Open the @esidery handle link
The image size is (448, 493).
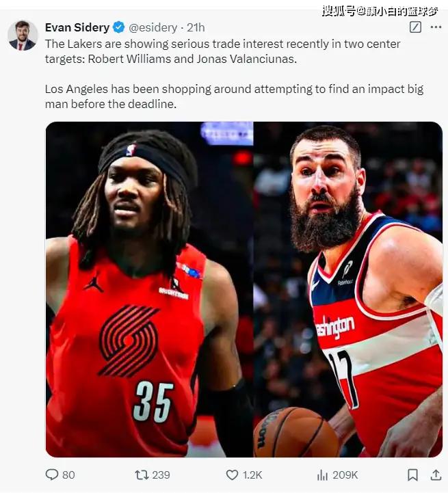tap(153, 27)
